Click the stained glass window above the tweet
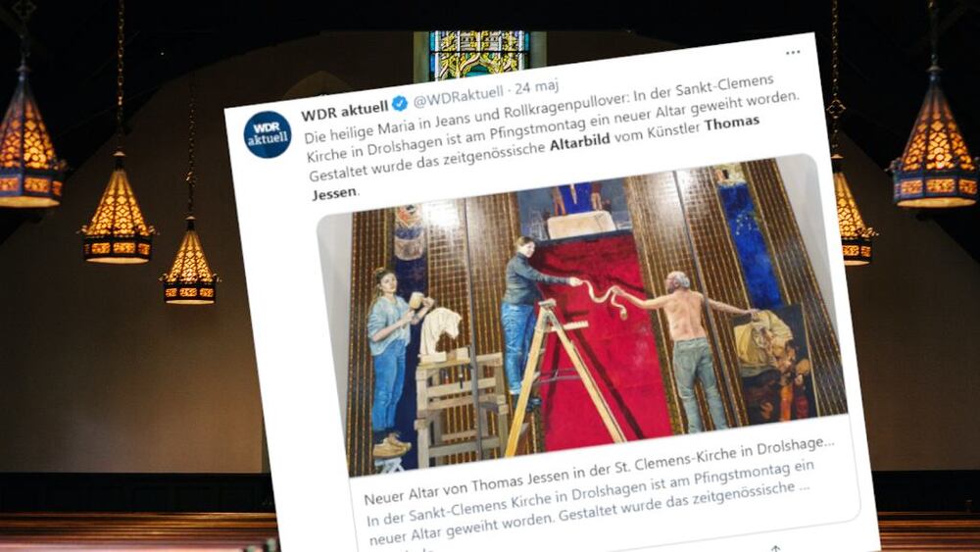Screen dimensions: 980x552 479,54
